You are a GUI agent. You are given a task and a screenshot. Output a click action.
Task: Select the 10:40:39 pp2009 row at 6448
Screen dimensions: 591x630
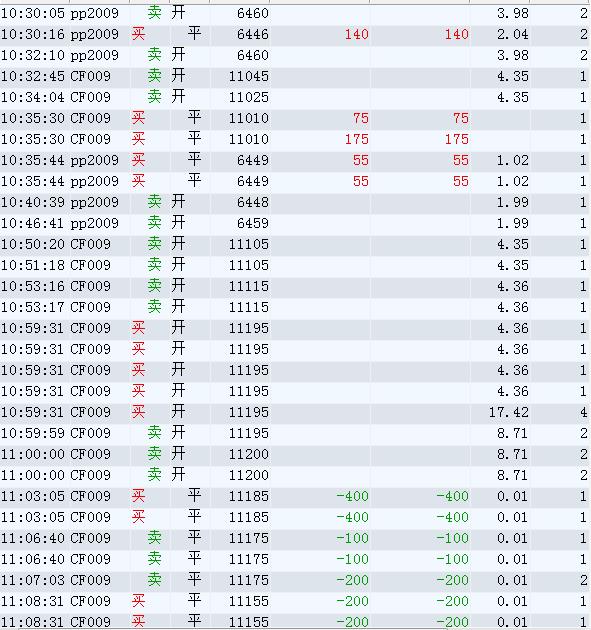295,202
